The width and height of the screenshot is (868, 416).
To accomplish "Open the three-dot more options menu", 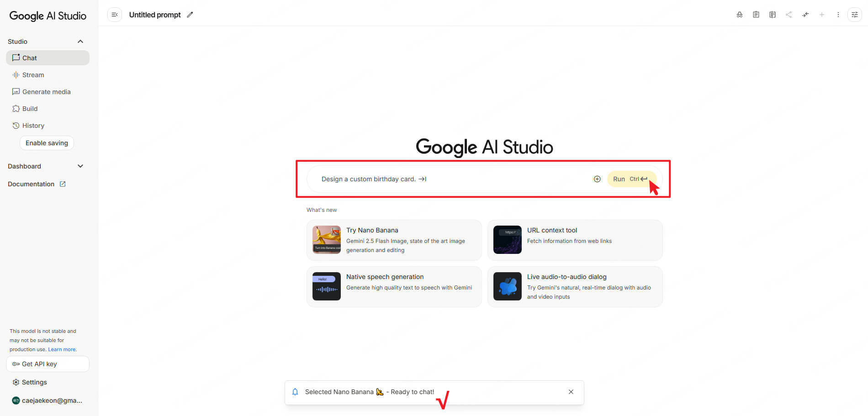I will coord(838,15).
